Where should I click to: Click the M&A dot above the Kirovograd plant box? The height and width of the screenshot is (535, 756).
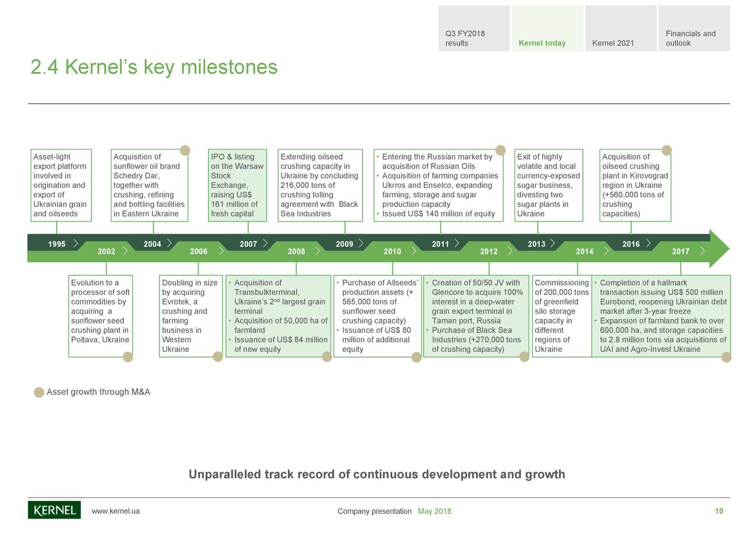(667, 150)
